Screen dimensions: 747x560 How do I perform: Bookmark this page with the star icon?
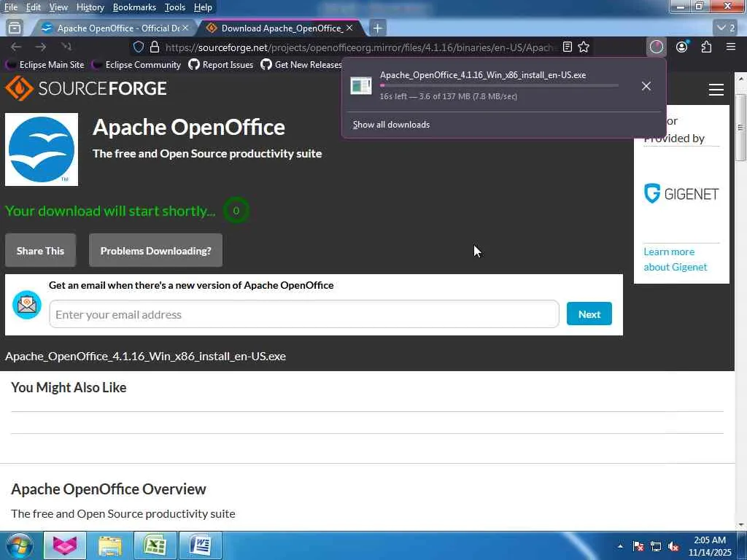coord(584,47)
